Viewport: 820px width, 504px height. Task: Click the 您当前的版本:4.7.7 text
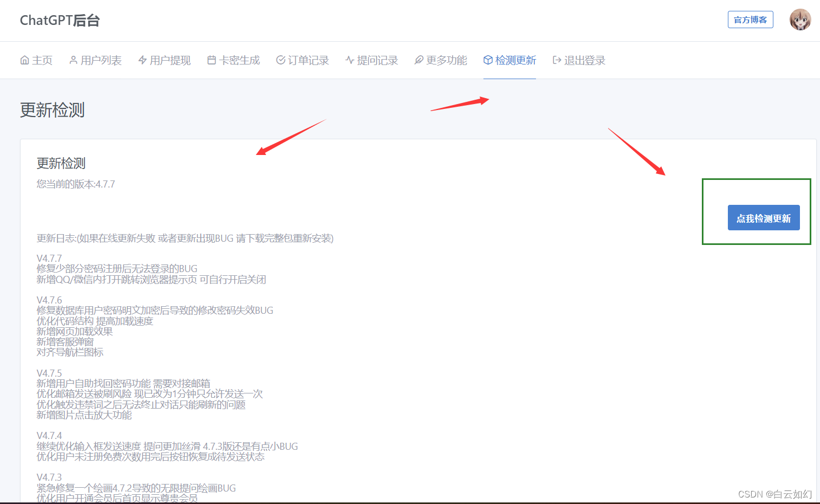click(x=76, y=184)
